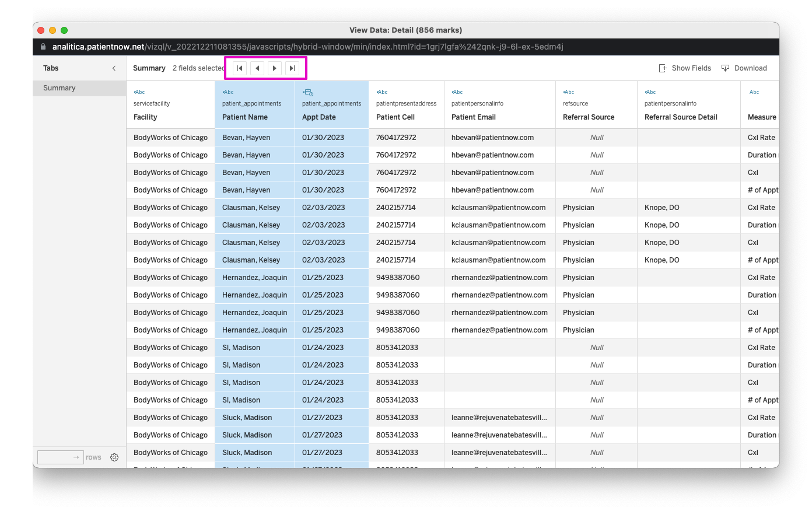
Task: Advance to the next page arrow
Action: 275,68
